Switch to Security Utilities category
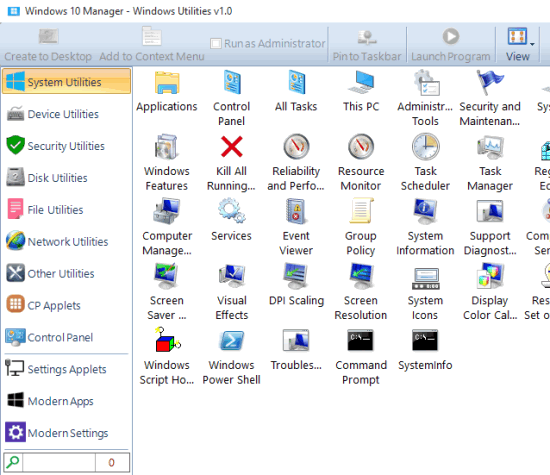Viewport: 550px width, 475px height. coord(66,146)
